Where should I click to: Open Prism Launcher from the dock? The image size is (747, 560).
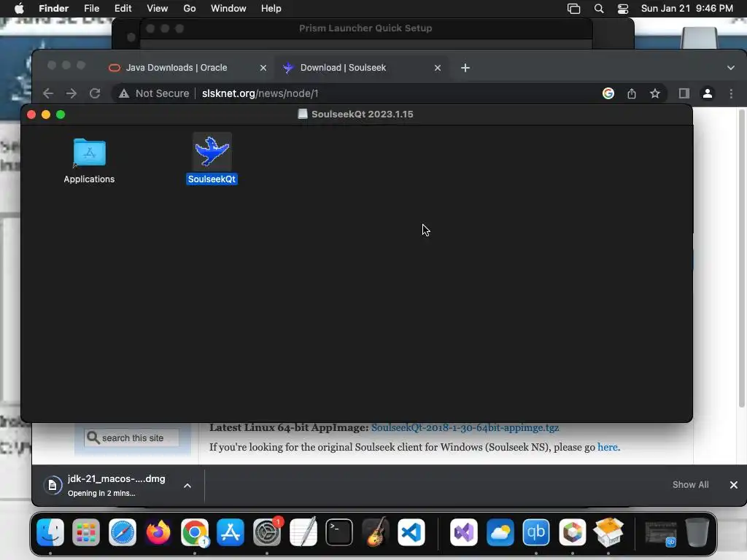click(572, 532)
